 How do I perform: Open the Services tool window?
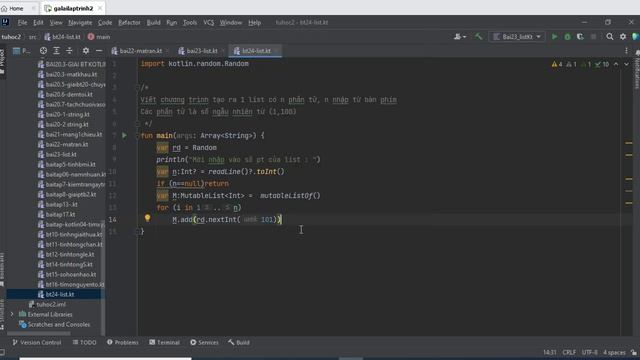tap(204, 342)
